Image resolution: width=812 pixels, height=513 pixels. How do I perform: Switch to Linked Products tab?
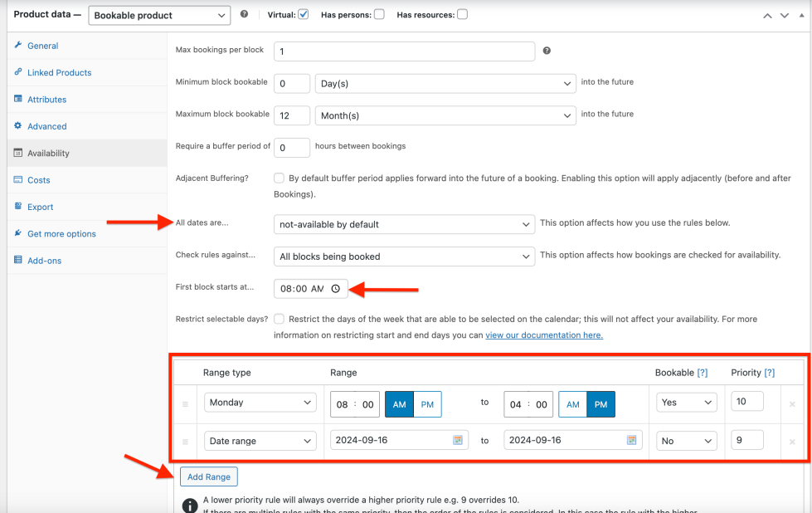pyautogui.click(x=60, y=72)
